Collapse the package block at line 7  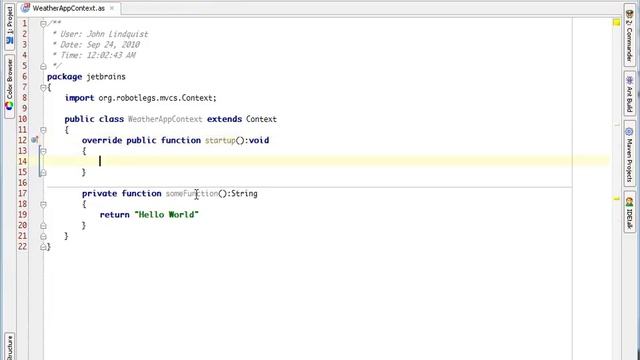point(43,87)
